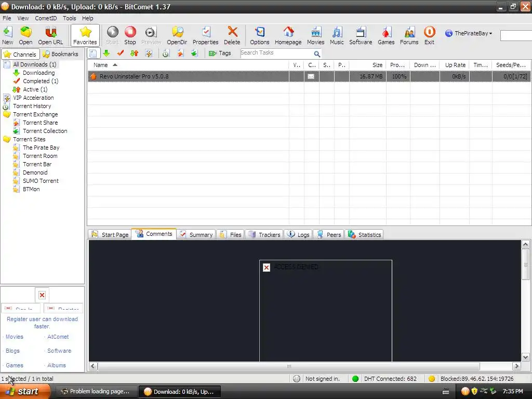Image resolution: width=532 pixels, height=399 pixels.
Task: Open the Games toolbar icon
Action: coord(386,35)
